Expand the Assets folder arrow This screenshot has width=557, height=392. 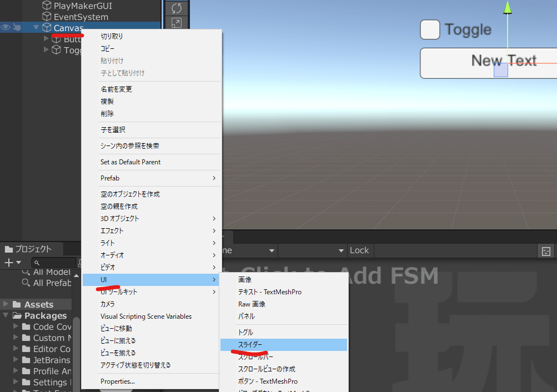tap(6, 304)
